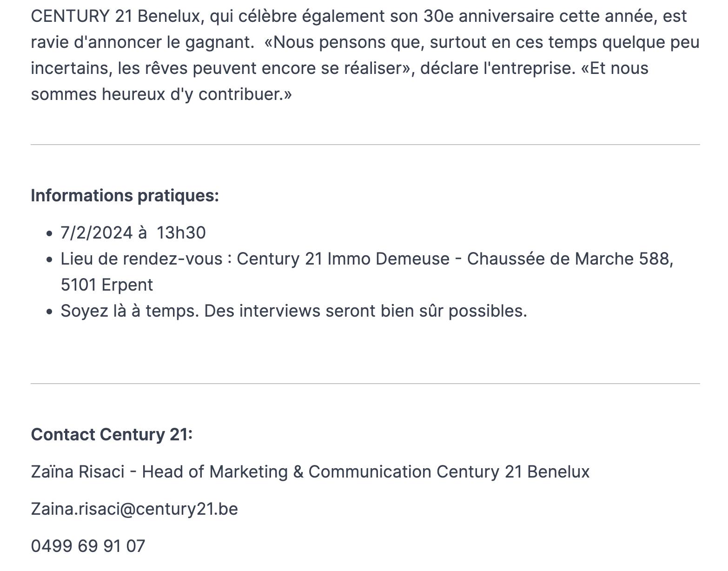Click 'Head of Marketing & Communication' title
Viewport: 728px width, 571px height.
pos(286,471)
